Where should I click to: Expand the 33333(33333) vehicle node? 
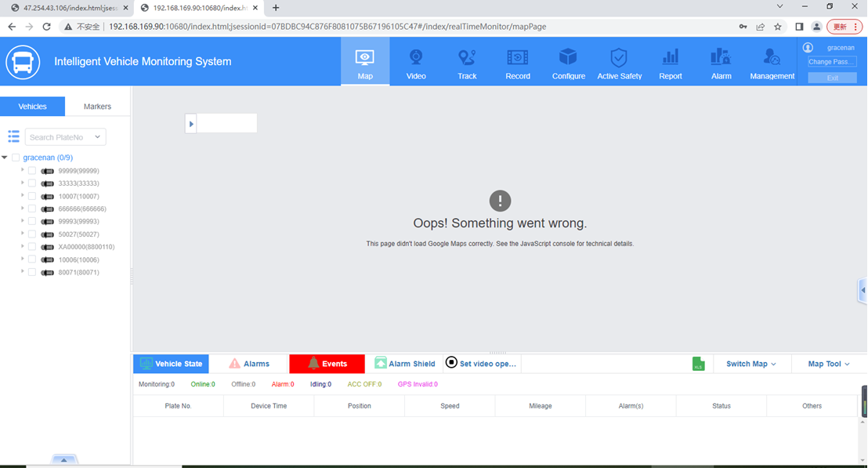pyautogui.click(x=22, y=182)
